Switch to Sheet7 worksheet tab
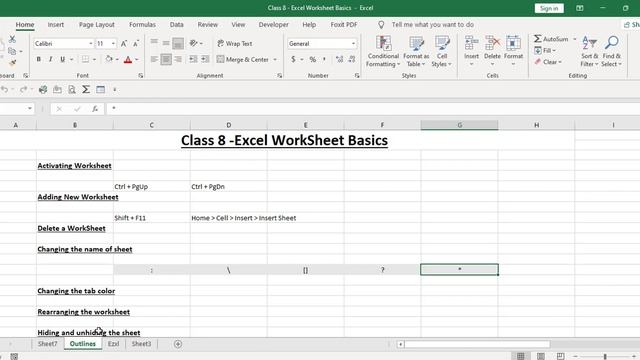Image resolution: width=640 pixels, height=360 pixels. click(47, 344)
